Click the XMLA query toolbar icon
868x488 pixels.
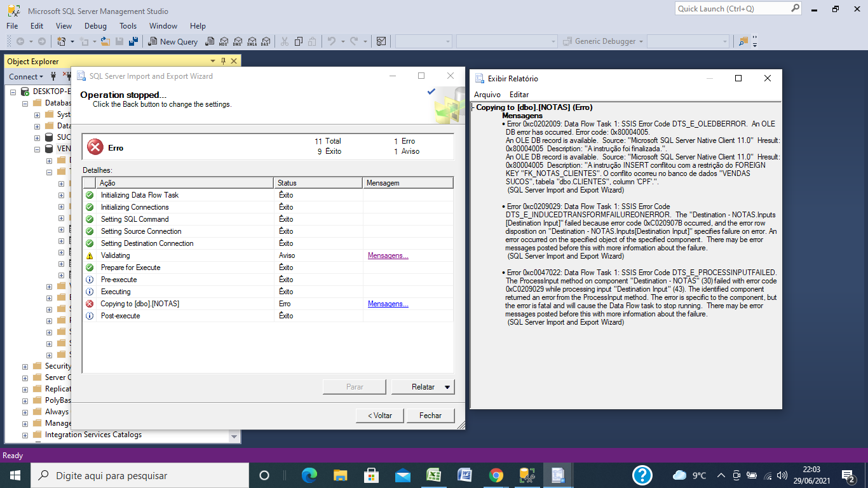251,41
